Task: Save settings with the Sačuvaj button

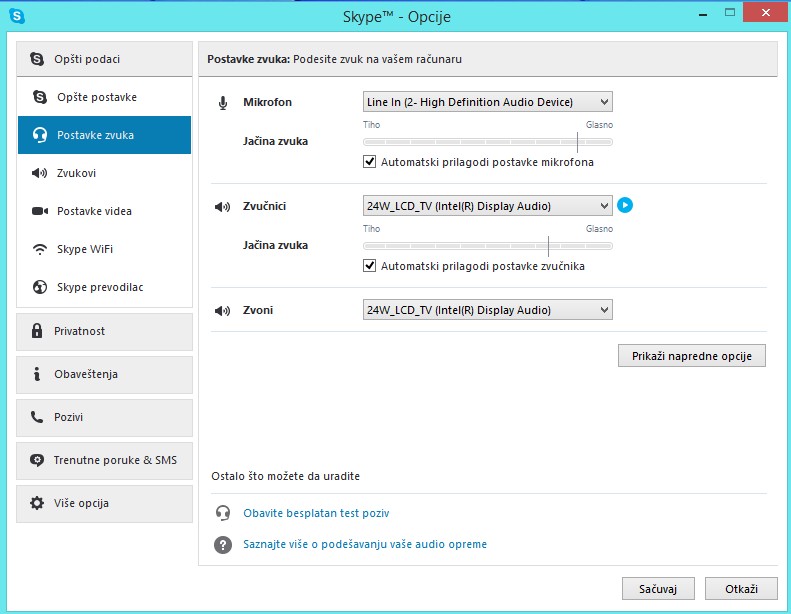Action: 658,588
